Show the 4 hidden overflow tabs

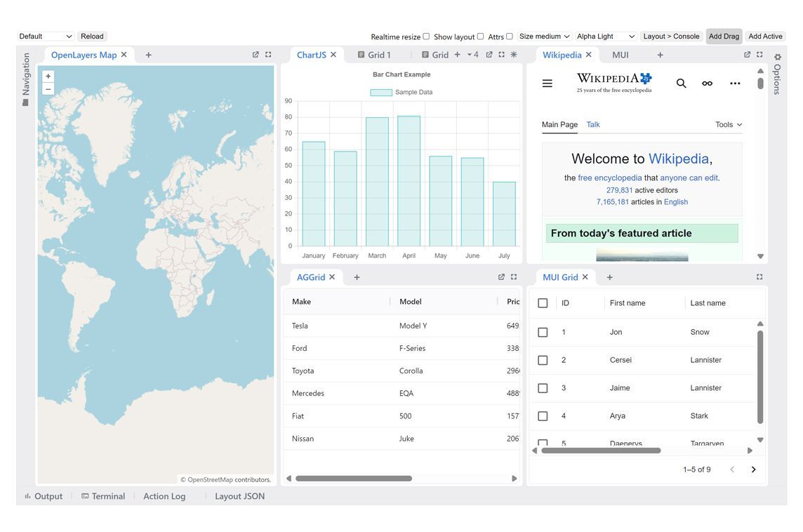coord(472,54)
